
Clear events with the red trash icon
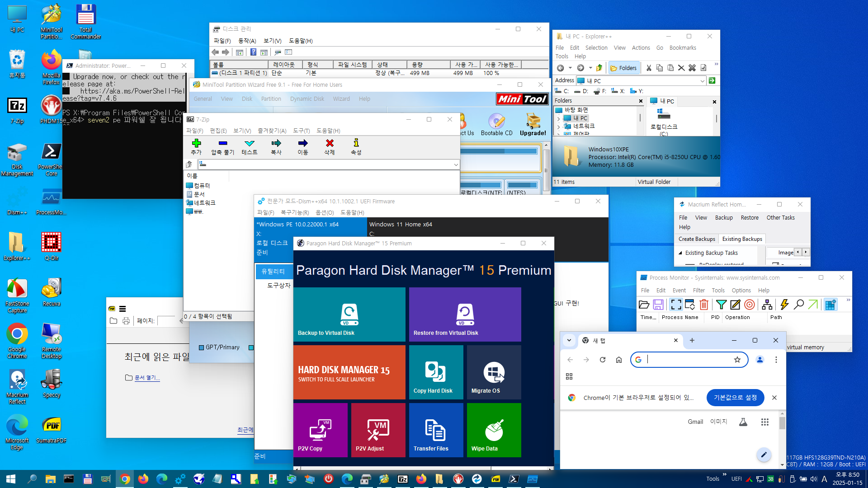coord(704,305)
